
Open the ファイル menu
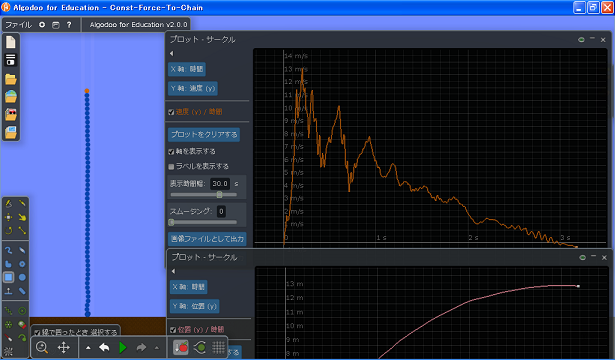18,25
